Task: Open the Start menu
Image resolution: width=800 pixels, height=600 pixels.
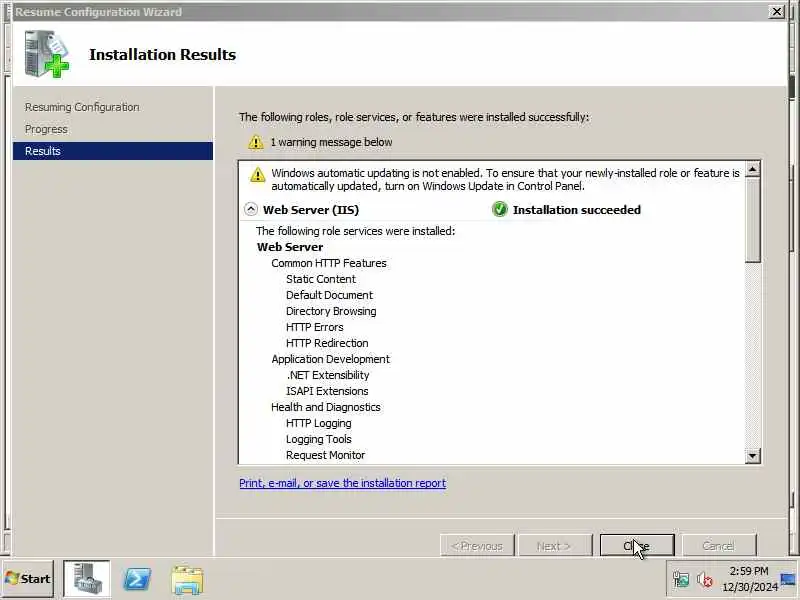Action: click(28, 579)
